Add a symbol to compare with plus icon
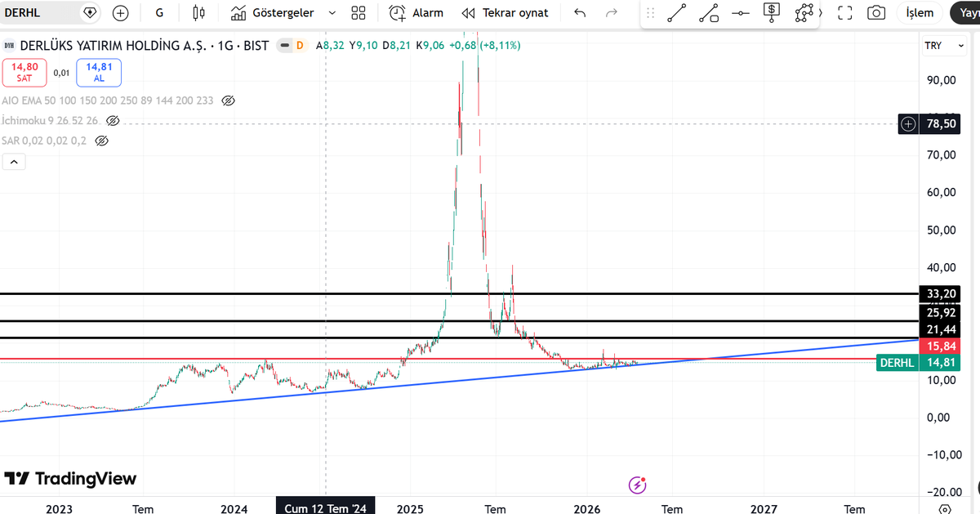Image resolution: width=980 pixels, height=514 pixels. pos(121,12)
